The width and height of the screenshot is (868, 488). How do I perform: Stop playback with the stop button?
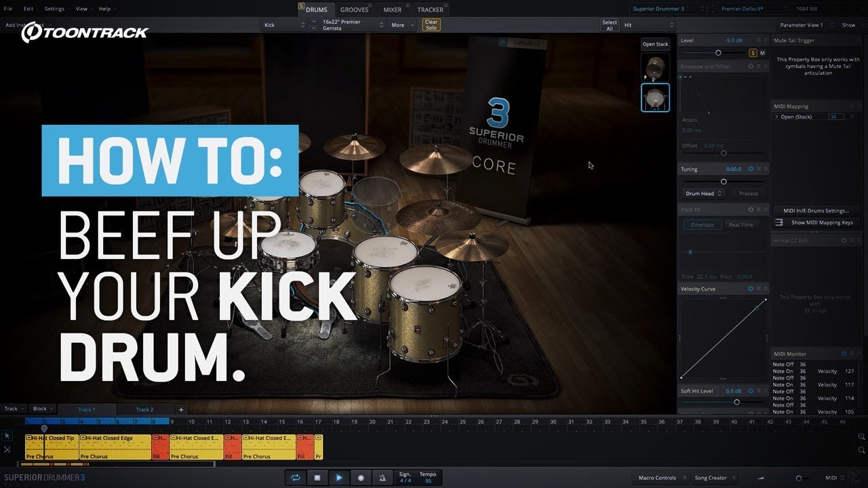tap(317, 478)
